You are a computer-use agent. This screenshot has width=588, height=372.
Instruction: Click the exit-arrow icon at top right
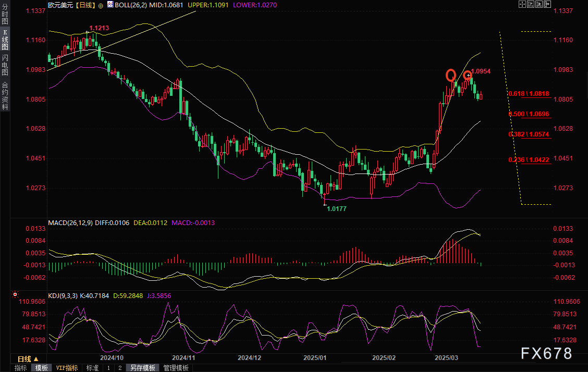[x=547, y=4]
